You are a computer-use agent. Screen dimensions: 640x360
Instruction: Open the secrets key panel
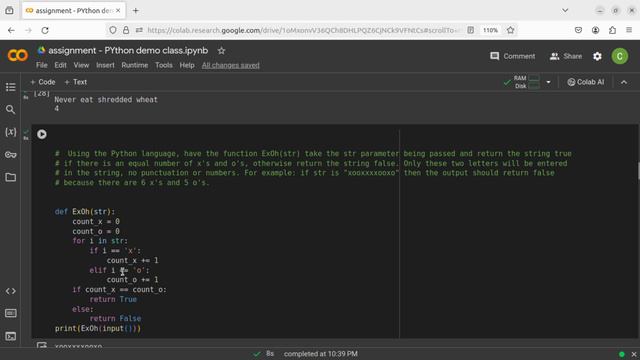[x=11, y=155]
